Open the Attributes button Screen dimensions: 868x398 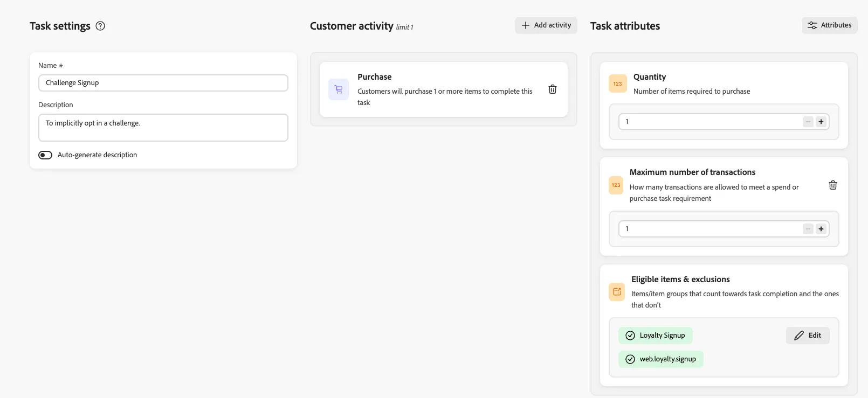(830, 25)
